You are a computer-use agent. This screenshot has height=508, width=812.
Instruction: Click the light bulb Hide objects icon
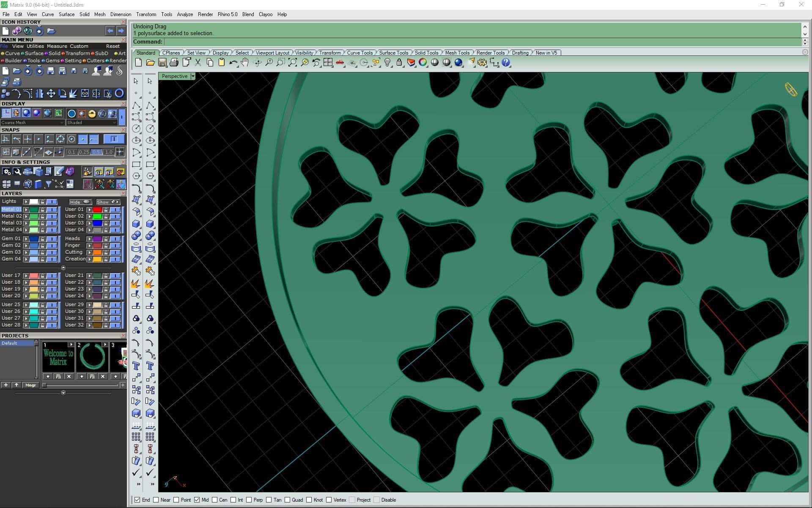coord(387,63)
